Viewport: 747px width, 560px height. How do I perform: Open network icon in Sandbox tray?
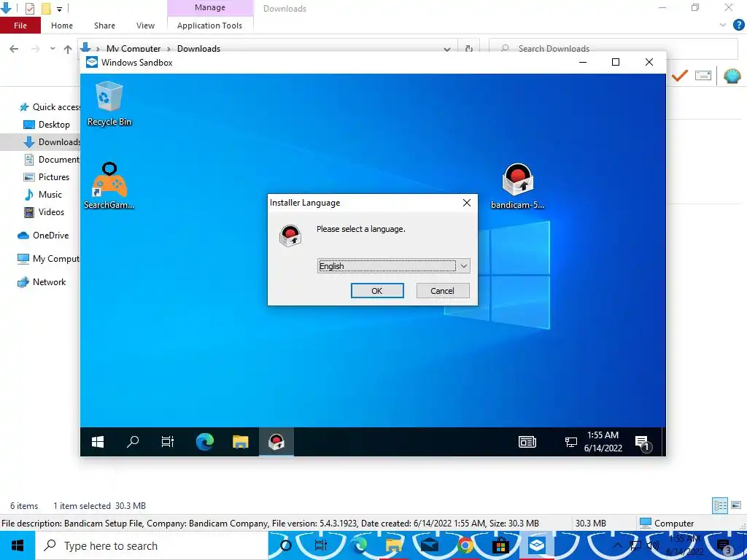tap(570, 443)
